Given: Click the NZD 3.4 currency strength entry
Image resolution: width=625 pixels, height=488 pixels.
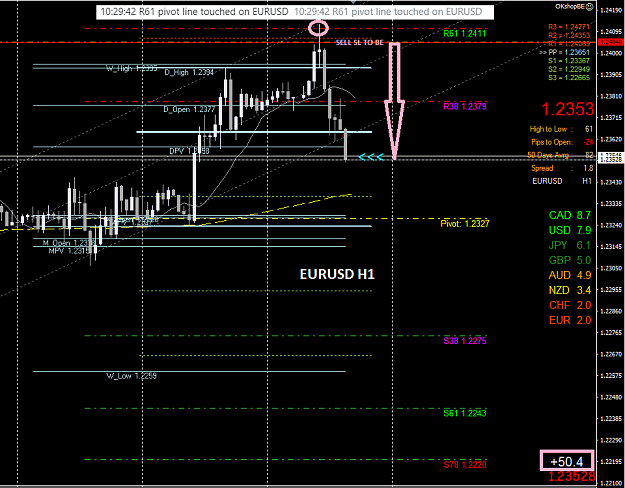Looking at the screenshot, I should pyautogui.click(x=570, y=290).
